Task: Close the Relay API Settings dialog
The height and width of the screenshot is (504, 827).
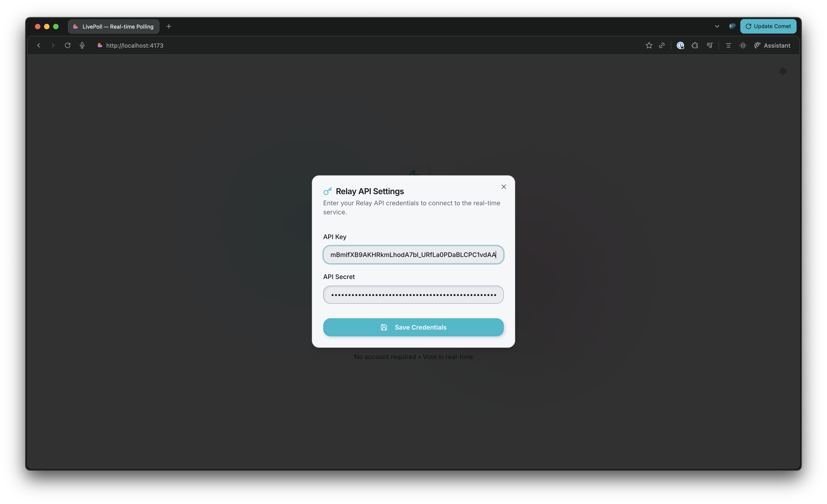Action: tap(503, 187)
